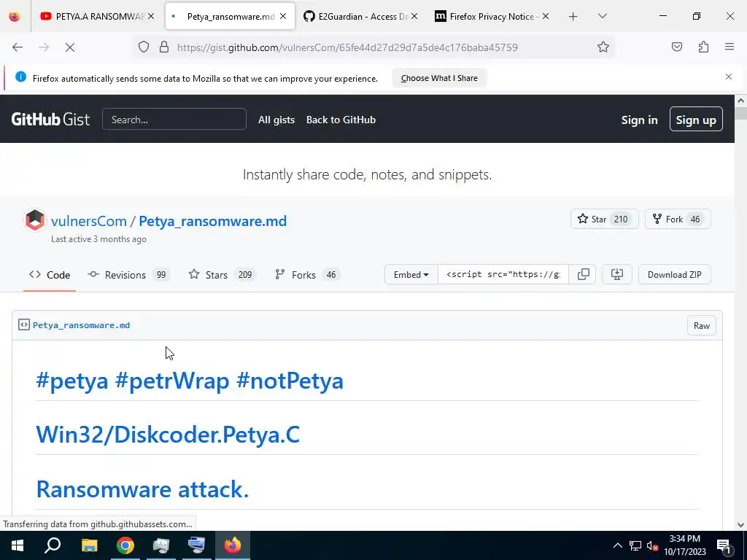Stop loading the page
Viewport: 747px width, 560px height.
(70, 47)
